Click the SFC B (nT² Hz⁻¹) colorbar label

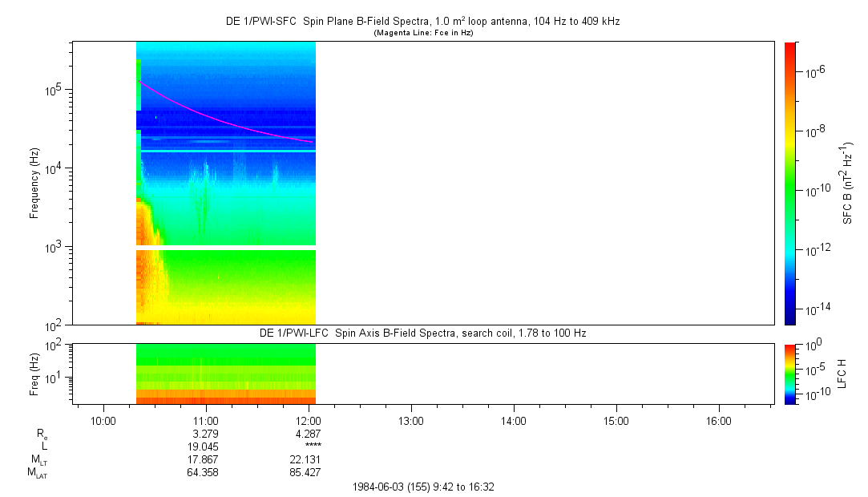coord(847,183)
